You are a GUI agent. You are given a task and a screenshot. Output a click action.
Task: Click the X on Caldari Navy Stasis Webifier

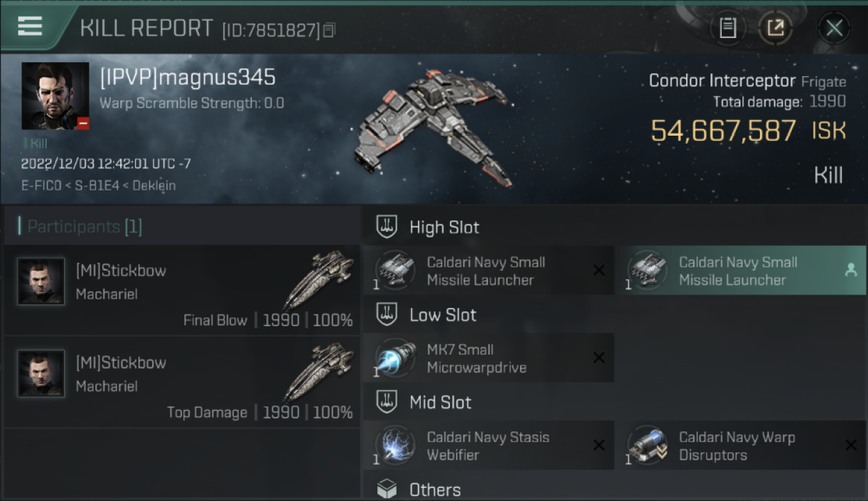(599, 446)
